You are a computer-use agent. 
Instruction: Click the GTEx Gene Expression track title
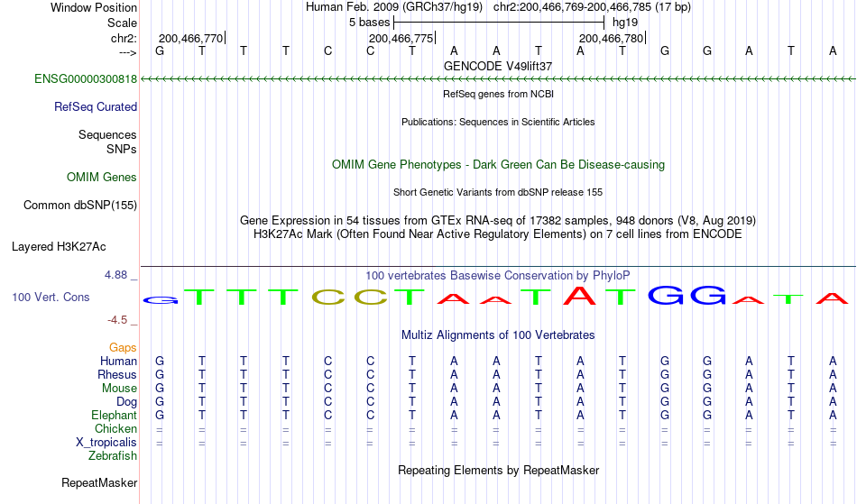498,221
